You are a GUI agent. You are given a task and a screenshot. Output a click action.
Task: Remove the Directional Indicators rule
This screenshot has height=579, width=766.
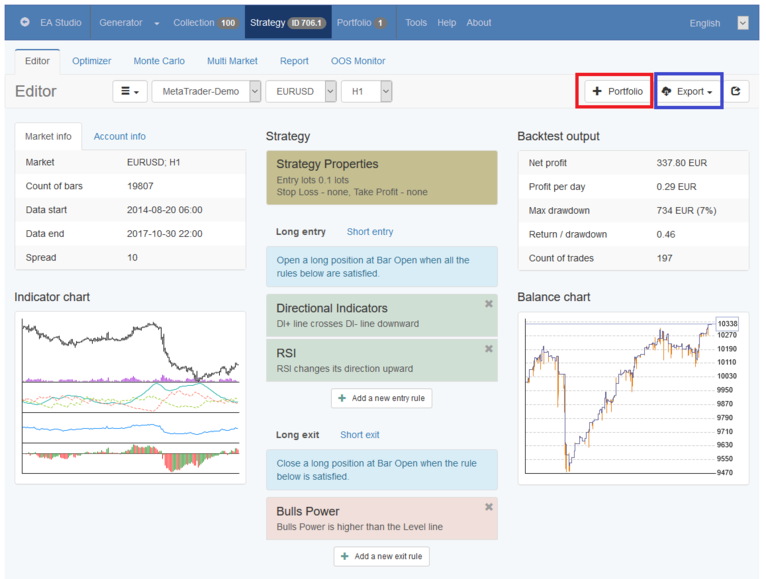pos(489,304)
